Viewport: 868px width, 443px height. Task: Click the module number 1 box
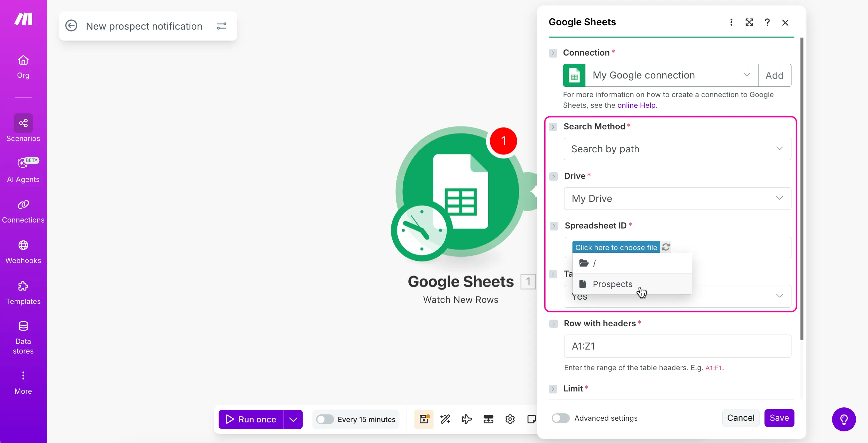click(528, 281)
